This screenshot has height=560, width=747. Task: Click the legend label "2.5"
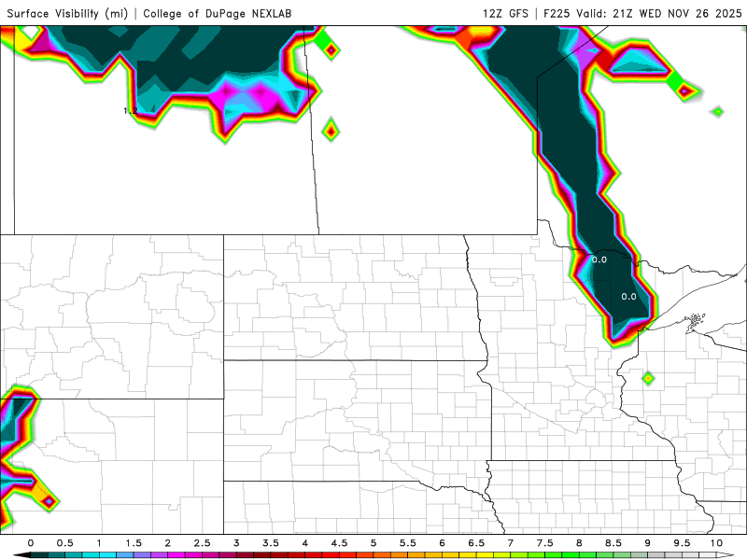coord(202,543)
